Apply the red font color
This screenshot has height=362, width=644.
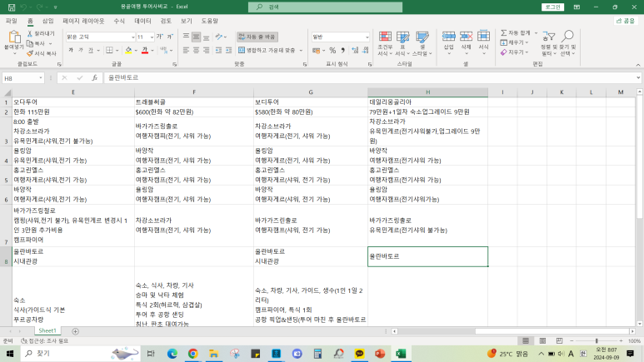pyautogui.click(x=145, y=51)
